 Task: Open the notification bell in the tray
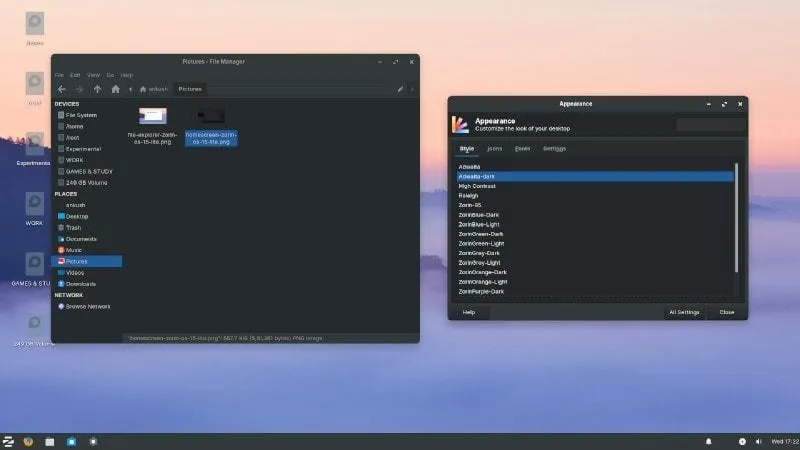coord(709,441)
